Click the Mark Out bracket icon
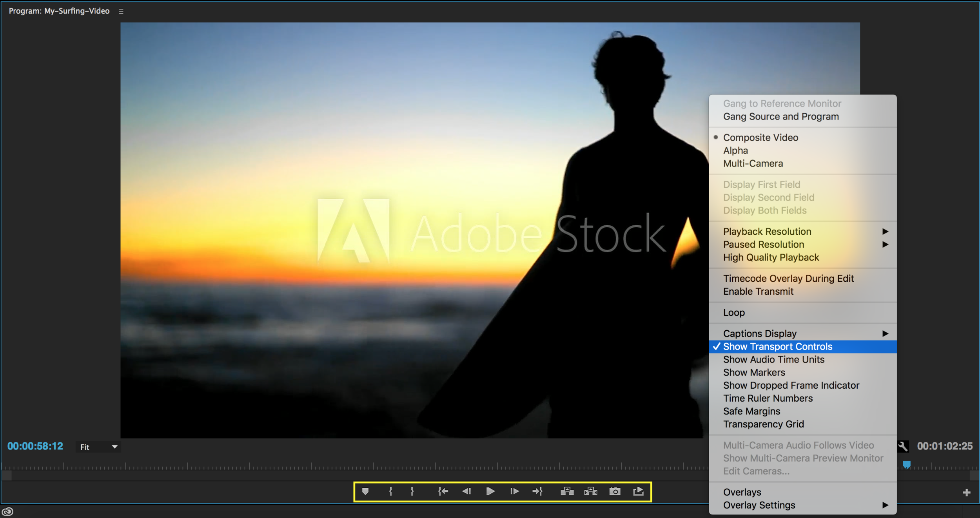The width and height of the screenshot is (980, 518). [412, 491]
